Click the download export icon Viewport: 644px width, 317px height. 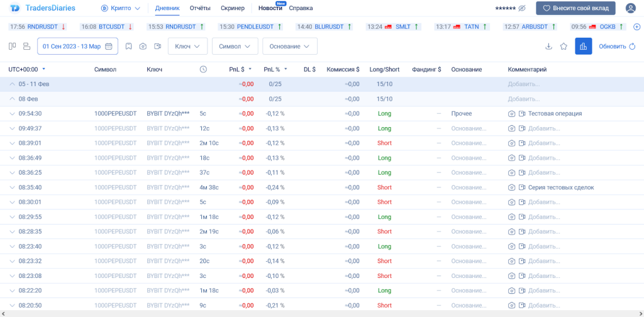pos(548,47)
